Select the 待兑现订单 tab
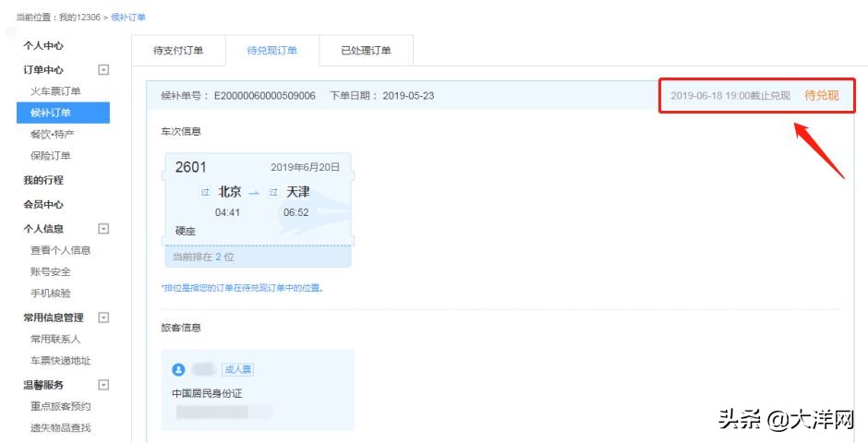The height and width of the screenshot is (443, 868). coord(271,51)
